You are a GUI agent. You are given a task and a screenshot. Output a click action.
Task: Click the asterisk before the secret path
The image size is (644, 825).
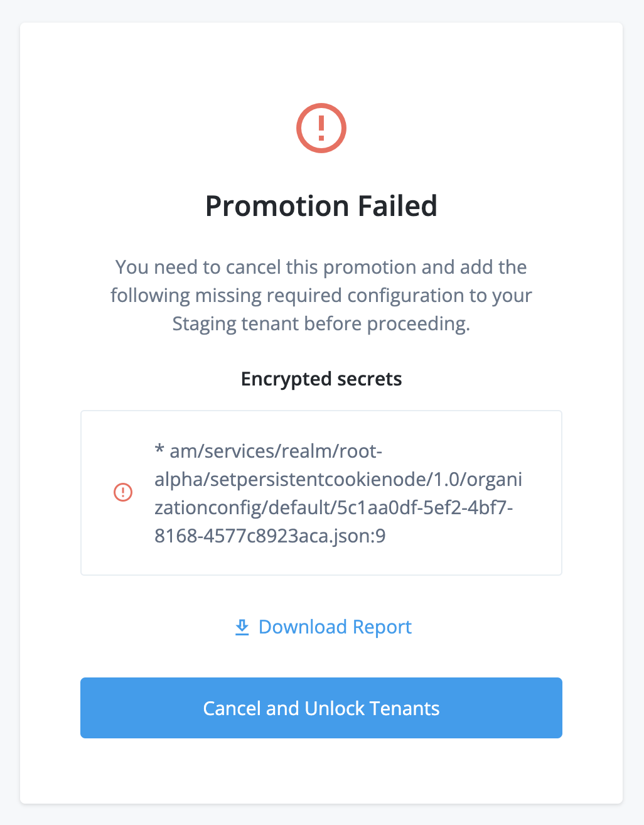pyautogui.click(x=159, y=450)
